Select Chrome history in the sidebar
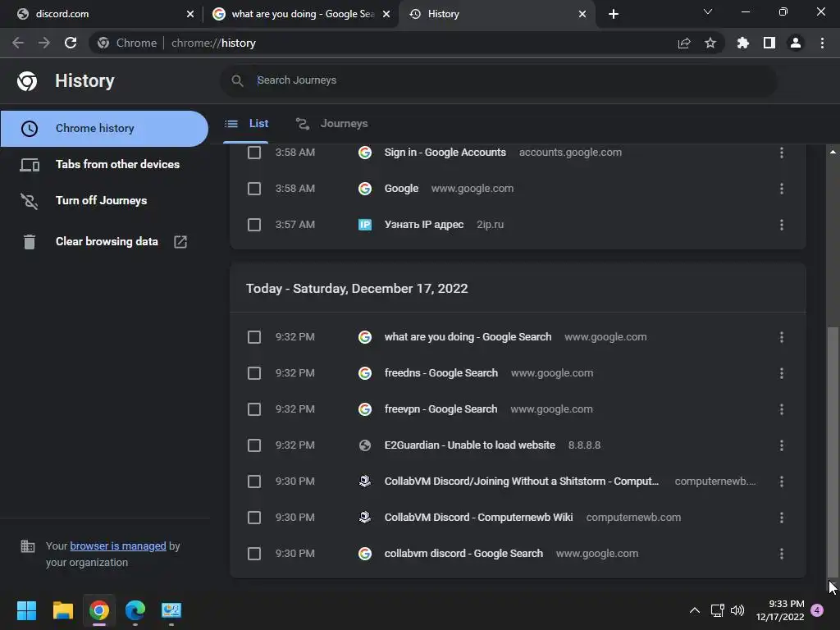This screenshot has height=630, width=840. 104,129
